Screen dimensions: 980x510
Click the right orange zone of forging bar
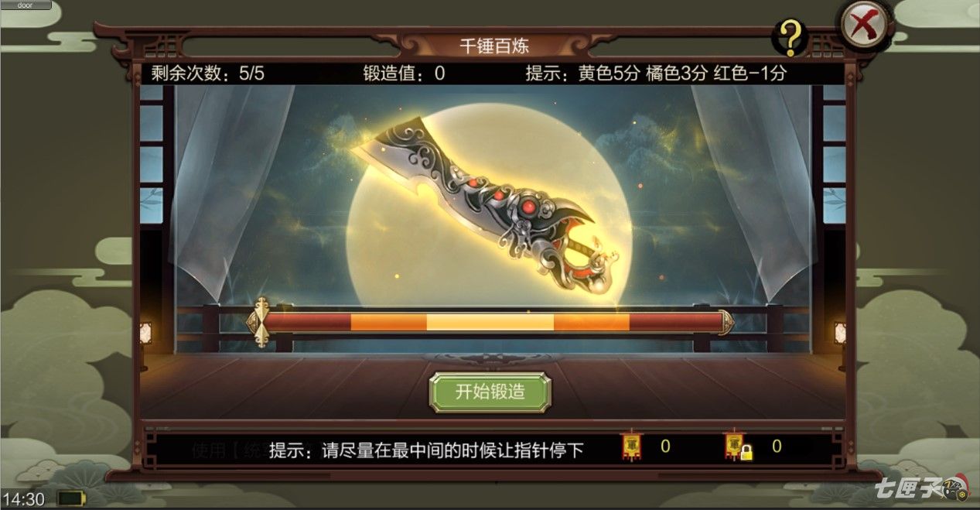[x=592, y=322]
